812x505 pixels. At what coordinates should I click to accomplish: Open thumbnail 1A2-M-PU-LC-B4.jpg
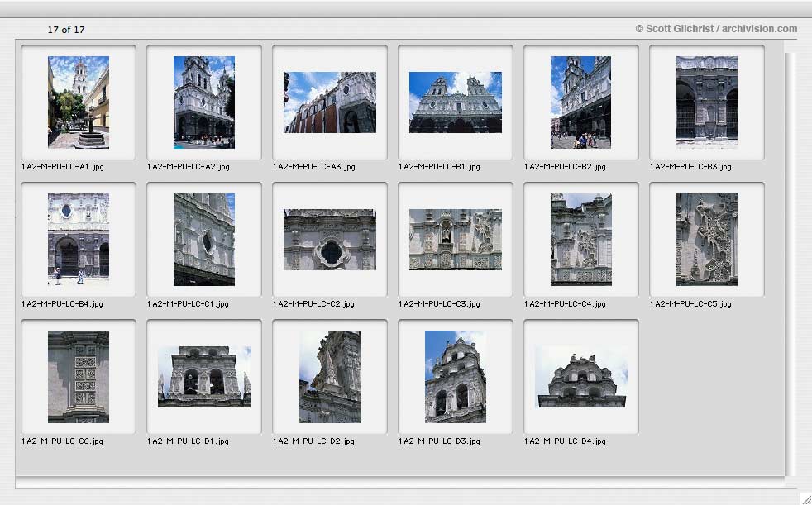click(x=79, y=240)
